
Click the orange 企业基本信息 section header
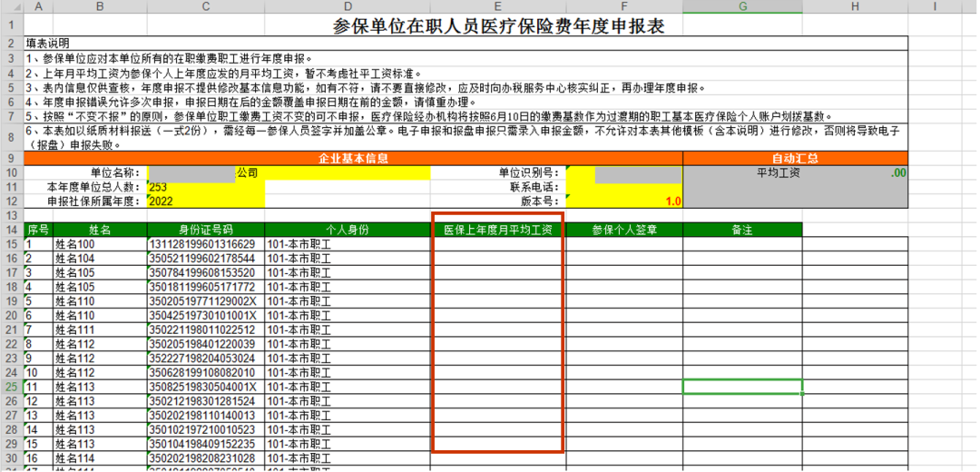352,158
